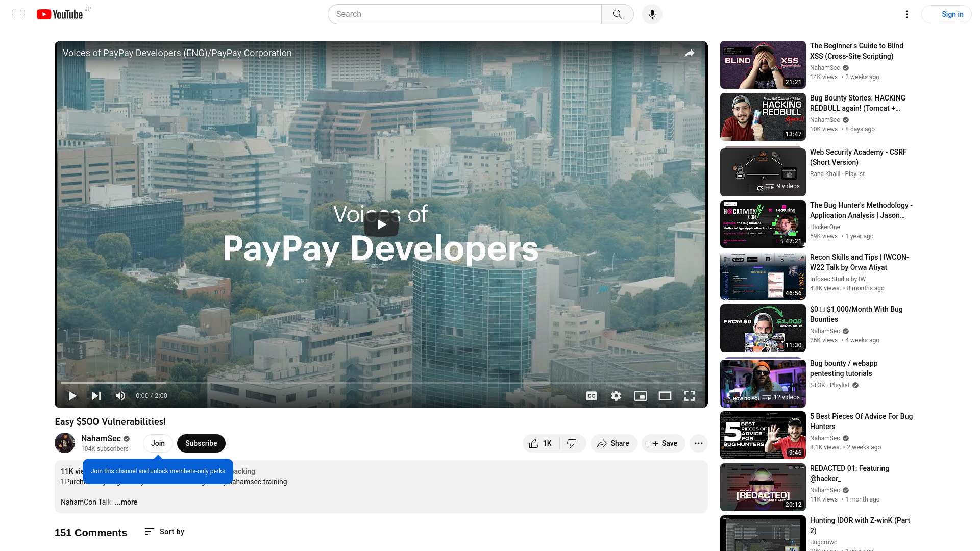Open the three-dot settings menu in header

(x=906, y=14)
